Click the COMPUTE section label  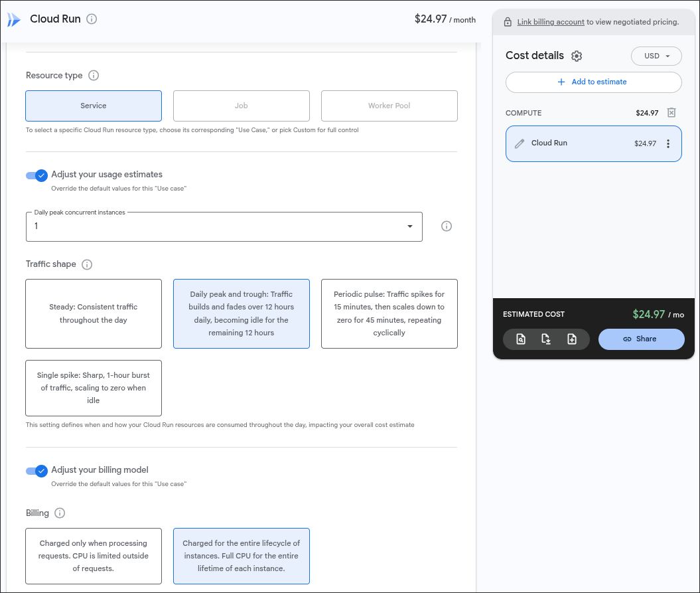point(524,113)
